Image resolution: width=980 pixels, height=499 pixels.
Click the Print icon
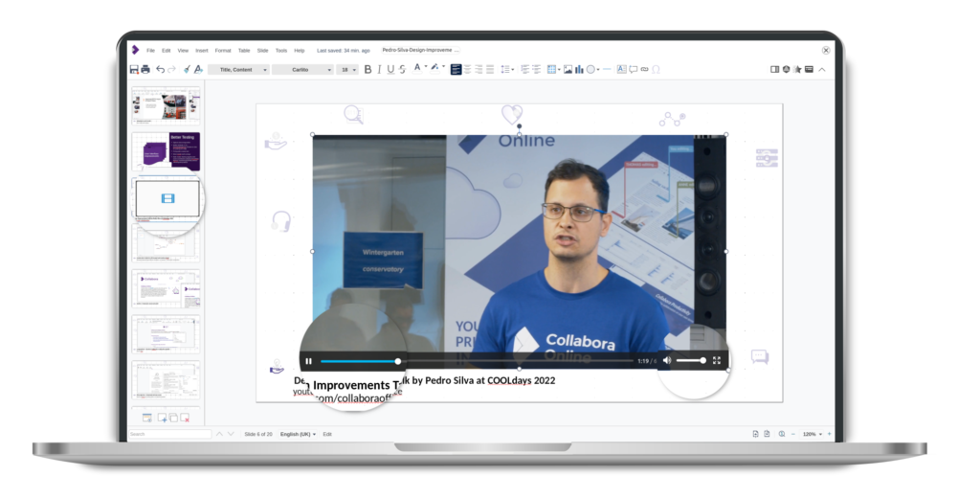[x=145, y=69]
